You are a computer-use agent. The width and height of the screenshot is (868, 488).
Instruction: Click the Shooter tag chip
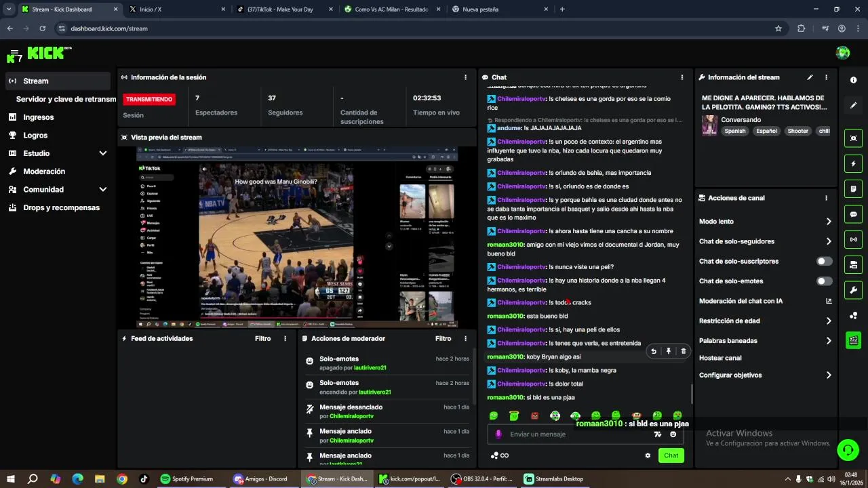pos(797,131)
